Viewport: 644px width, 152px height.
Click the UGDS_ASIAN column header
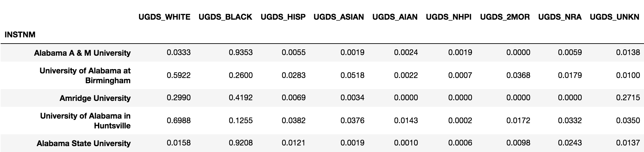(339, 17)
